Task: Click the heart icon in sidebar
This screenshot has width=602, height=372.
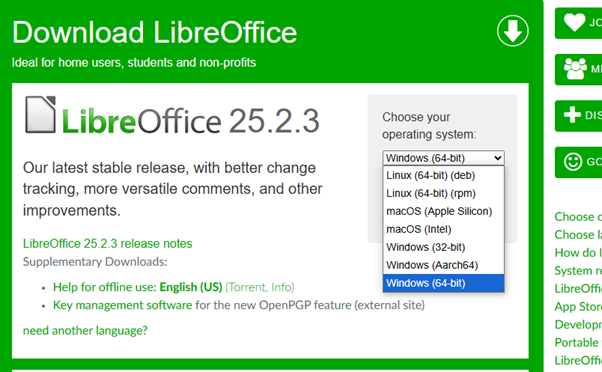Action: (574, 22)
